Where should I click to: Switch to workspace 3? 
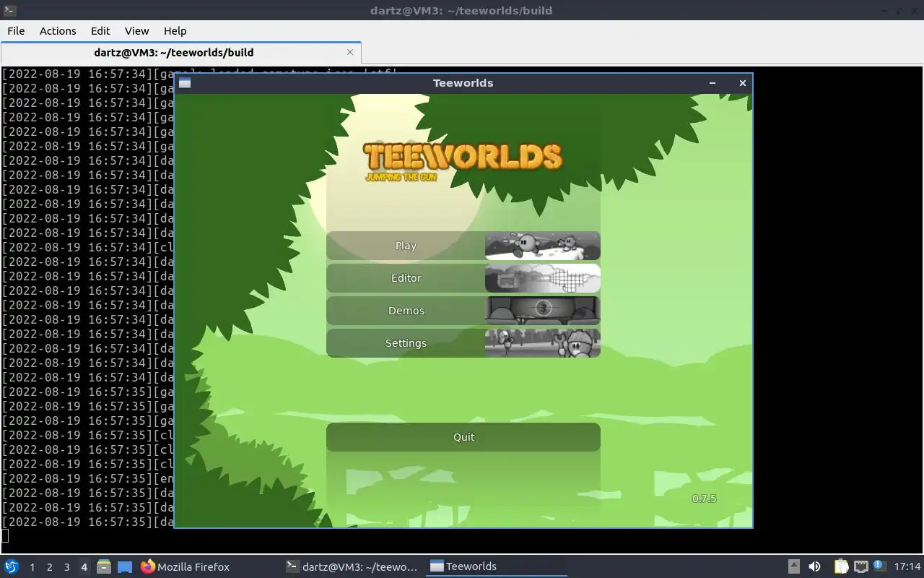tap(66, 567)
